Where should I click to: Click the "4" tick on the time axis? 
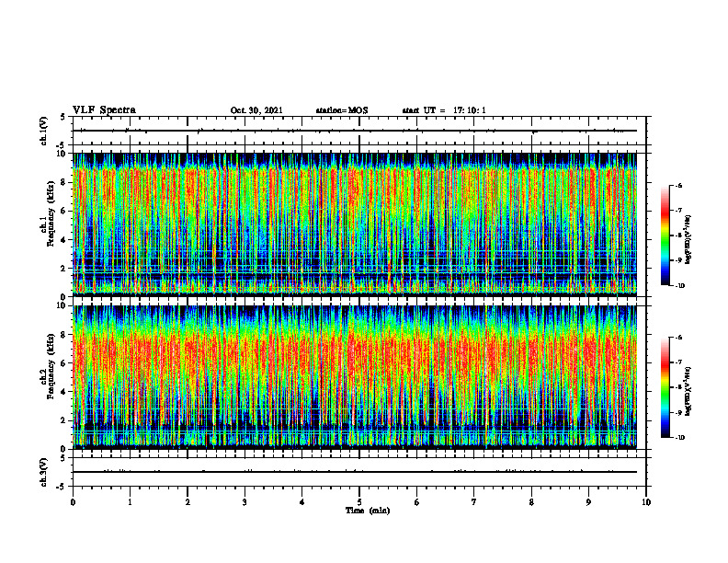301,502
